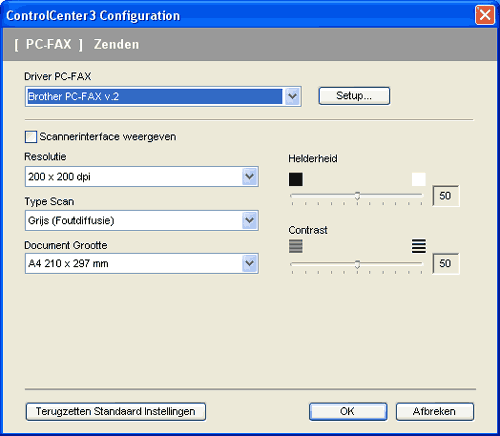Click the low contrast gray lines icon
This screenshot has width=500, height=436.
296,246
